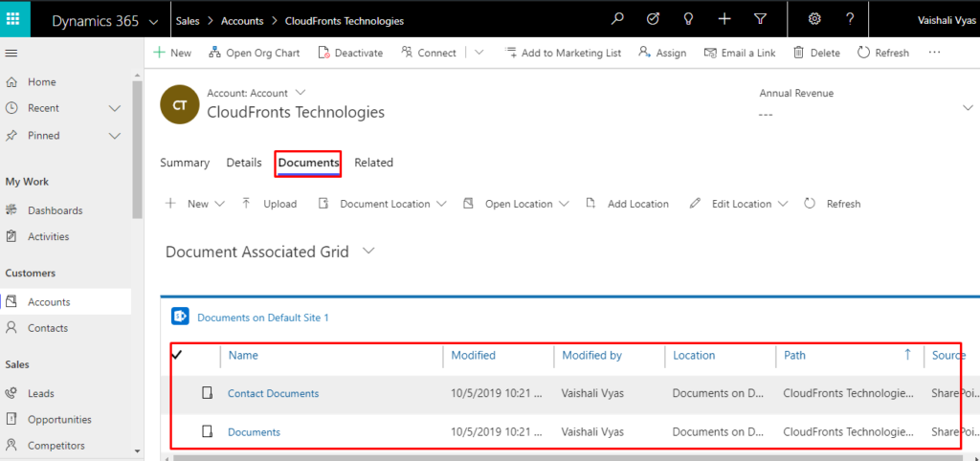Click the Upload document button
The height and width of the screenshot is (461, 980).
[269, 204]
